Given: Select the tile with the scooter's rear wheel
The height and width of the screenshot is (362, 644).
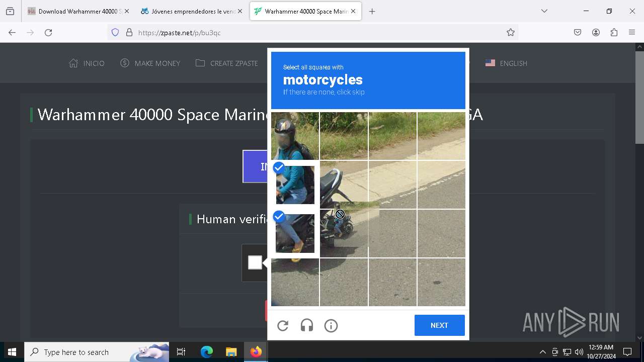Looking at the screenshot, I should [x=344, y=233].
